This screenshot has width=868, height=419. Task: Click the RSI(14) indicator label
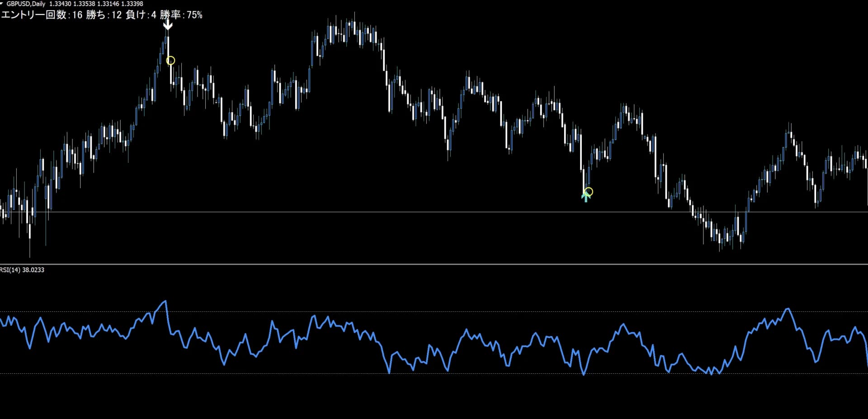click(x=10, y=270)
